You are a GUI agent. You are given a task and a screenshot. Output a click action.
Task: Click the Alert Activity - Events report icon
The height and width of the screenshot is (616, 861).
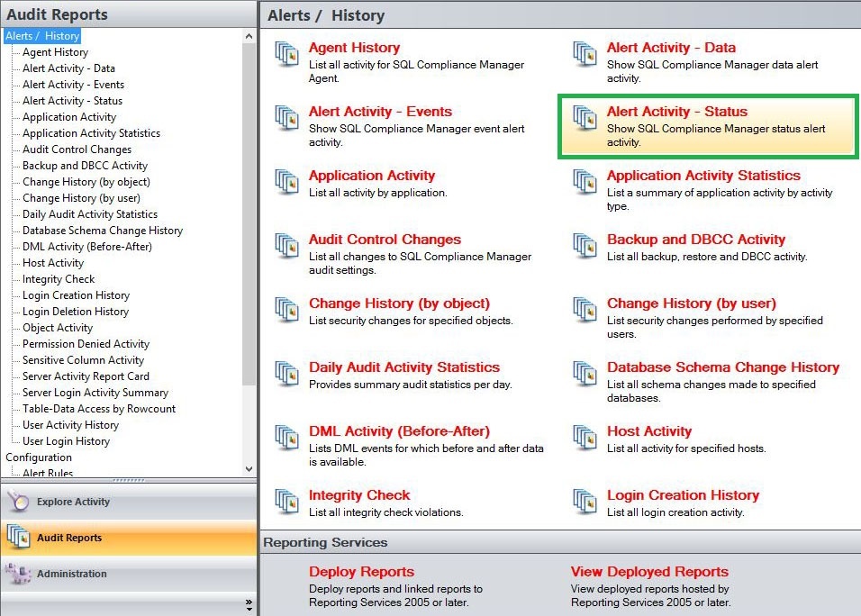point(286,118)
